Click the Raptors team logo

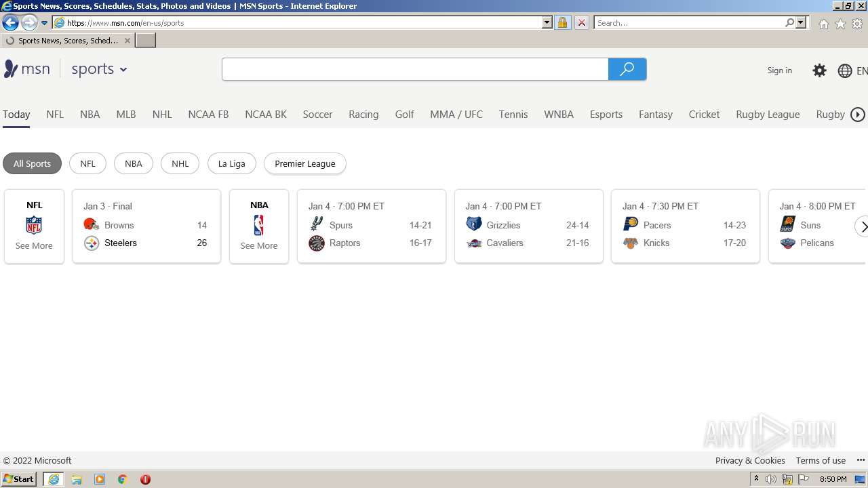pos(317,243)
